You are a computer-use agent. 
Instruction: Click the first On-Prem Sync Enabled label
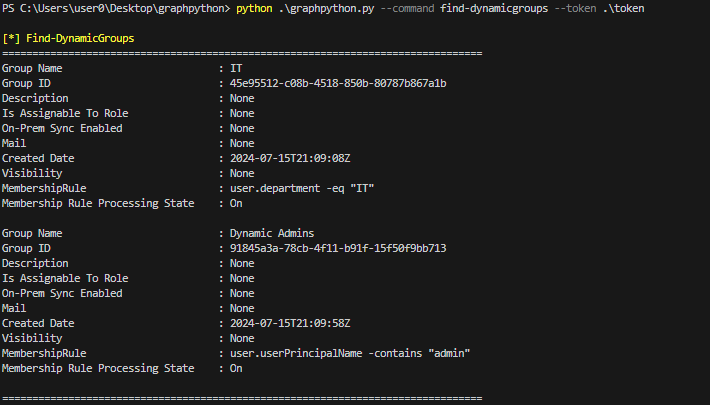(62, 128)
